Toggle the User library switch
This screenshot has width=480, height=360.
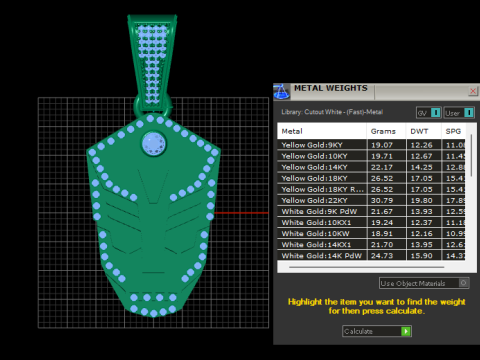point(459,113)
